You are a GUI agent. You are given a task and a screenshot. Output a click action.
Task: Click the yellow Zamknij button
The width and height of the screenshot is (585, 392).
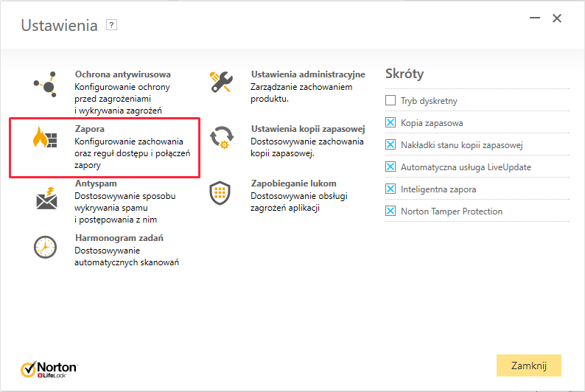pos(529,365)
